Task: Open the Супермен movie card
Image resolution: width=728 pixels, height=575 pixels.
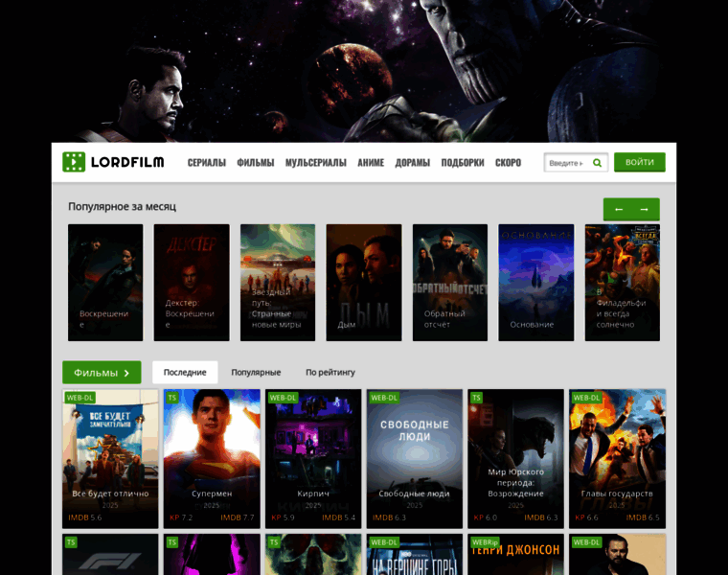Action: (212, 458)
